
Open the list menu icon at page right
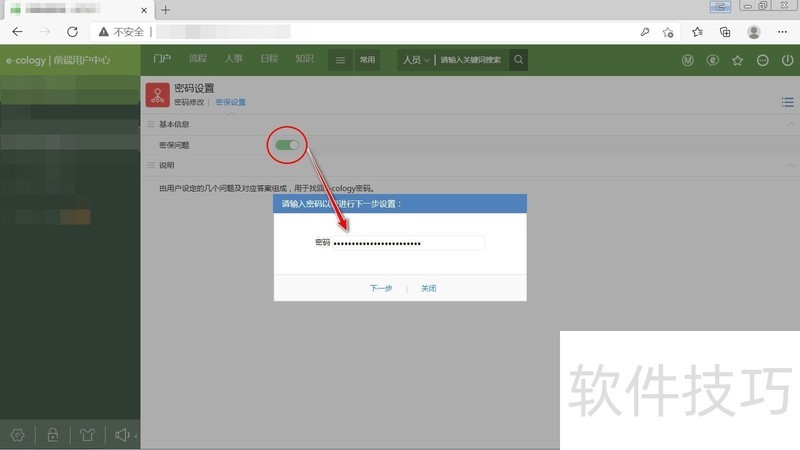[x=787, y=102]
